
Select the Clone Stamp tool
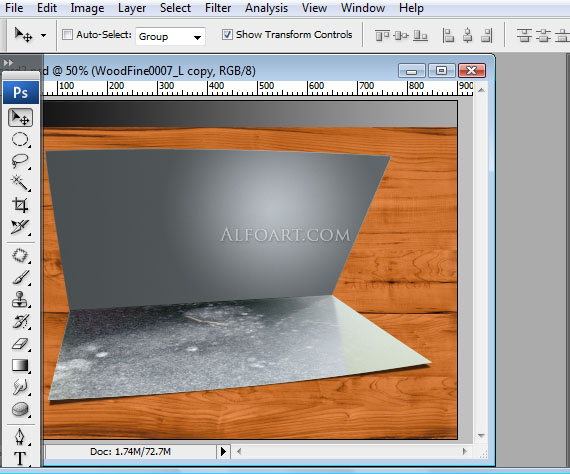(x=20, y=300)
